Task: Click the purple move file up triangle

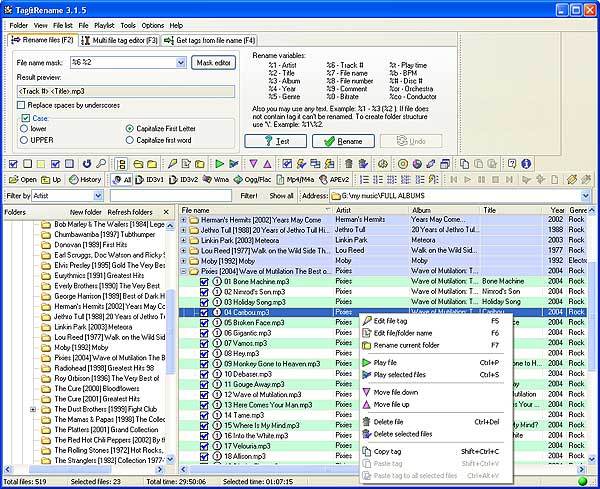Action: pyautogui.click(x=267, y=164)
